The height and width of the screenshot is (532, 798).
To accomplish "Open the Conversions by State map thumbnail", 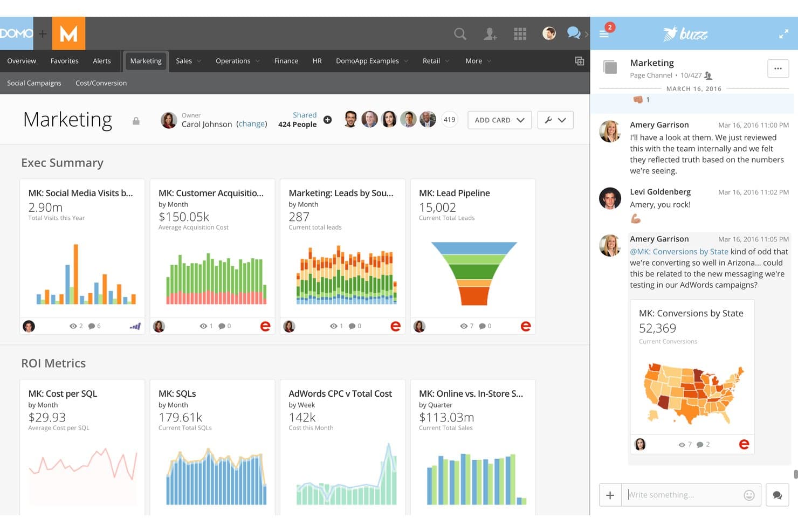I will 693,394.
